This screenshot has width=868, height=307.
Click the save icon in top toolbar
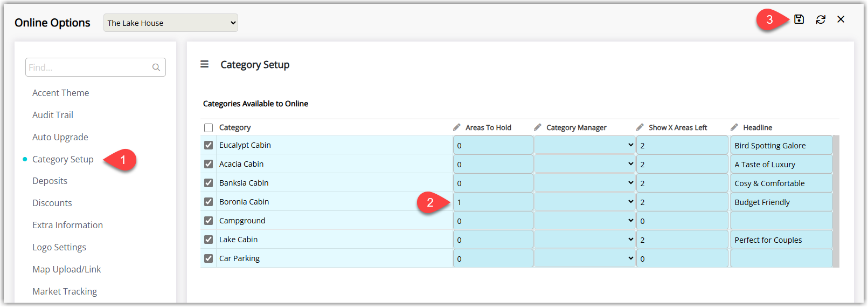click(799, 19)
